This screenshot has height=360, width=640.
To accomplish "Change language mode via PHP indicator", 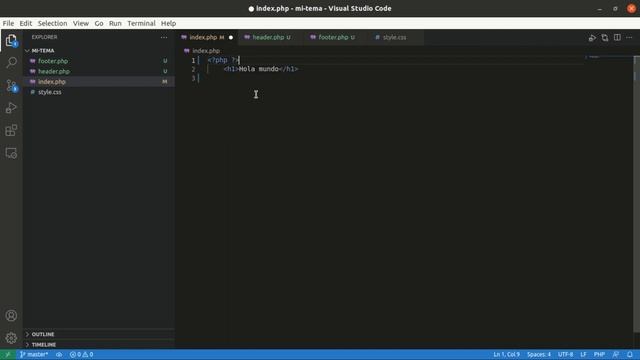I will coord(599,354).
